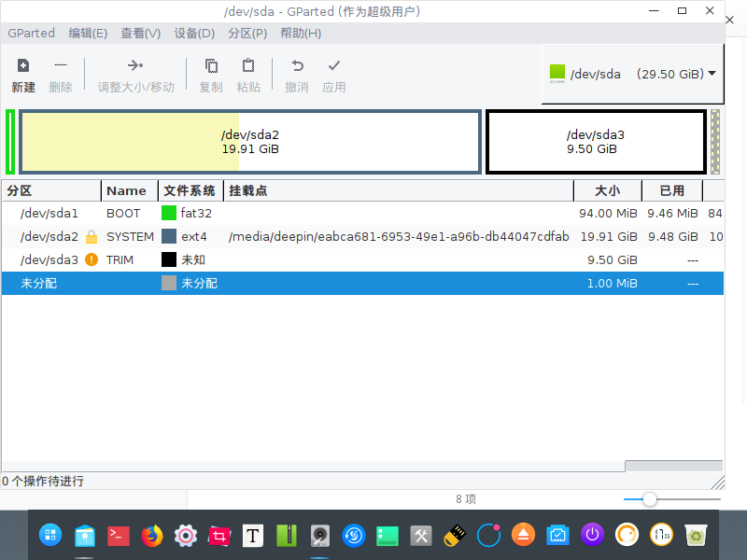Viewport: 747px width, 560px height.
Task: Click the GParted disk icon in dock
Action: (319, 536)
